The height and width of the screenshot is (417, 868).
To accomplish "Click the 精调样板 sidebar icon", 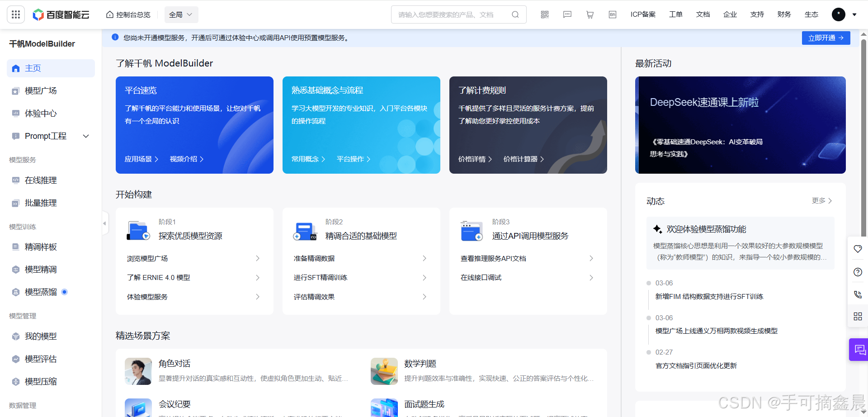I will [16, 247].
